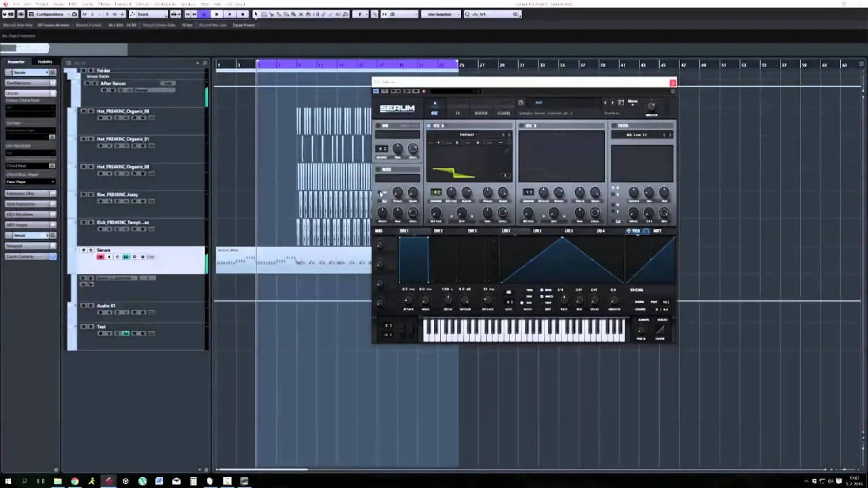Open Serum's preset browser icon
This screenshot has width=868, height=488.
click(621, 102)
